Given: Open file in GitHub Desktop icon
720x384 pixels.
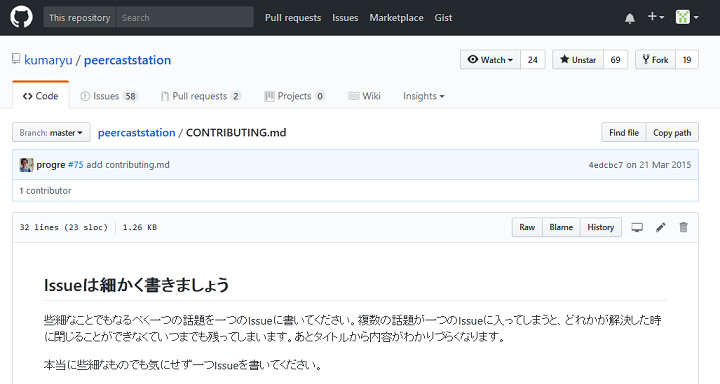Looking at the screenshot, I should coord(637,227).
